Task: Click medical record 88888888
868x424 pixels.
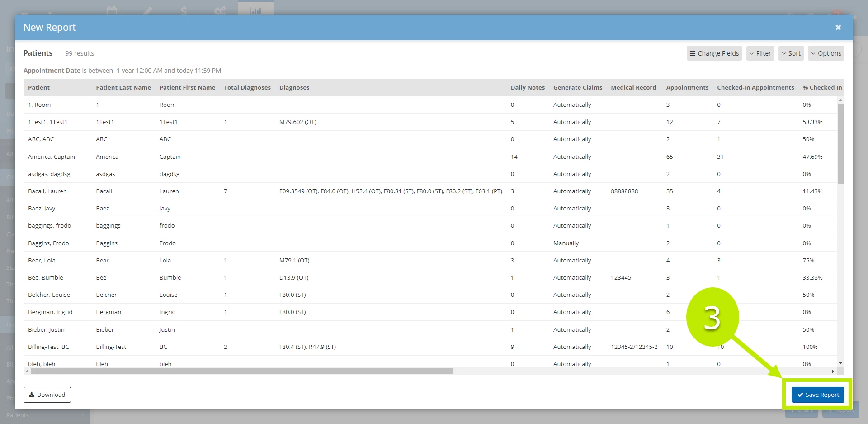Action: (x=624, y=191)
